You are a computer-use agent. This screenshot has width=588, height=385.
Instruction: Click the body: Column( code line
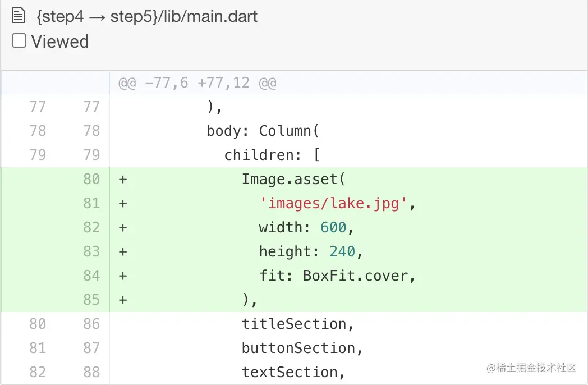click(263, 131)
